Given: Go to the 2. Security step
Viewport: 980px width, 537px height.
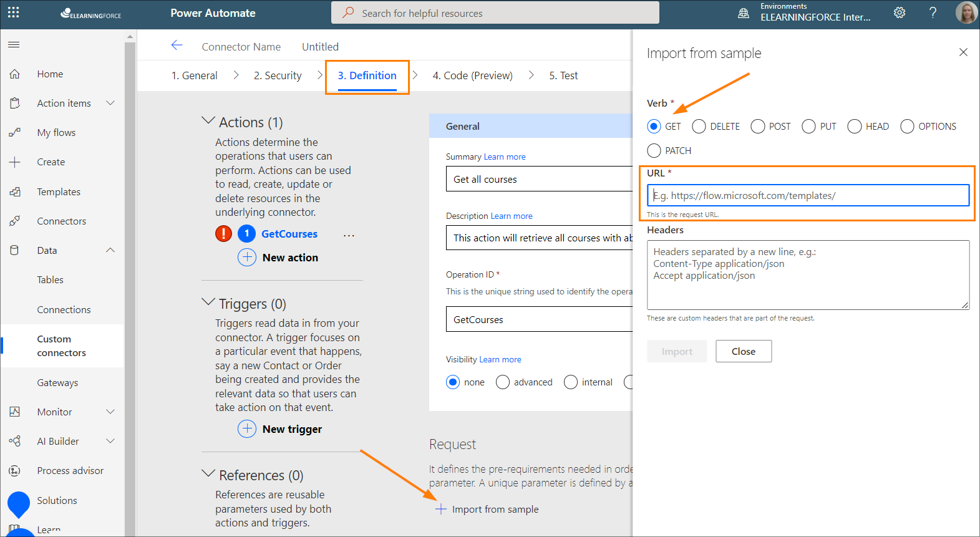Looking at the screenshot, I should [x=278, y=75].
